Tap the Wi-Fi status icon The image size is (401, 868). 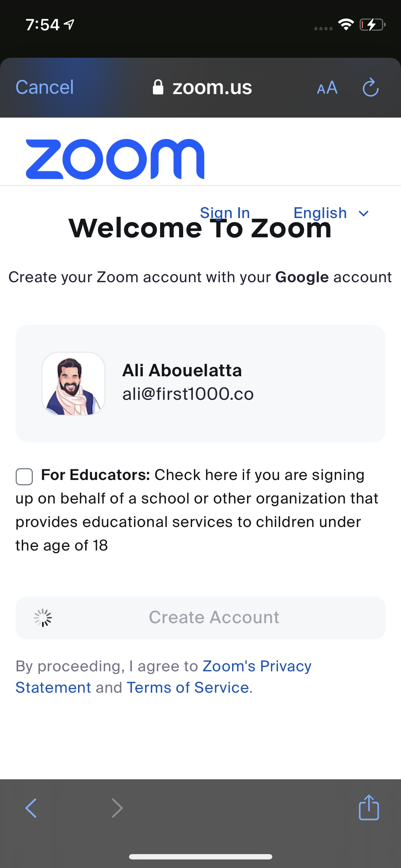[x=346, y=25]
